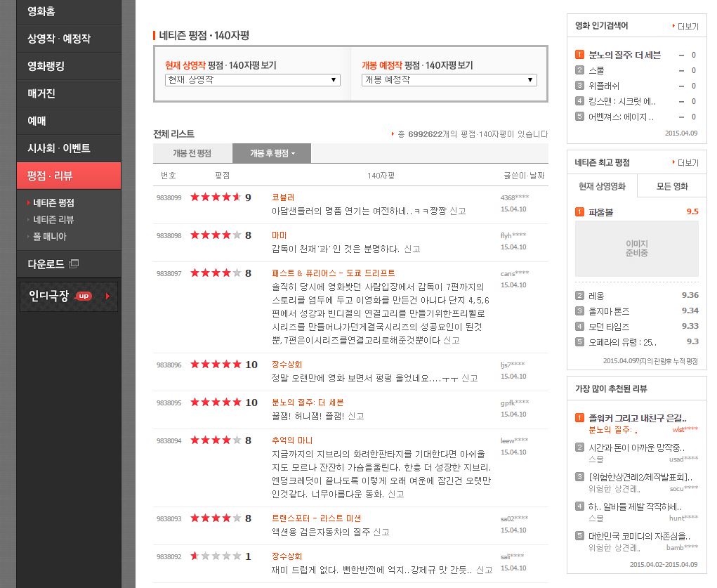Open the 개봉 예정작 dropdown
The width and height of the screenshot is (717, 588).
click(449, 79)
